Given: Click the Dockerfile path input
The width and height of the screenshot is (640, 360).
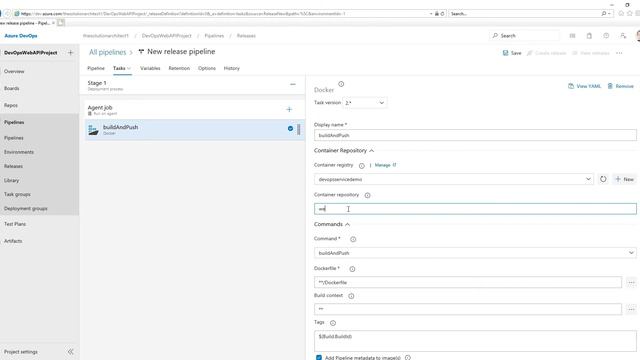Looking at the screenshot, I should pos(468,282).
